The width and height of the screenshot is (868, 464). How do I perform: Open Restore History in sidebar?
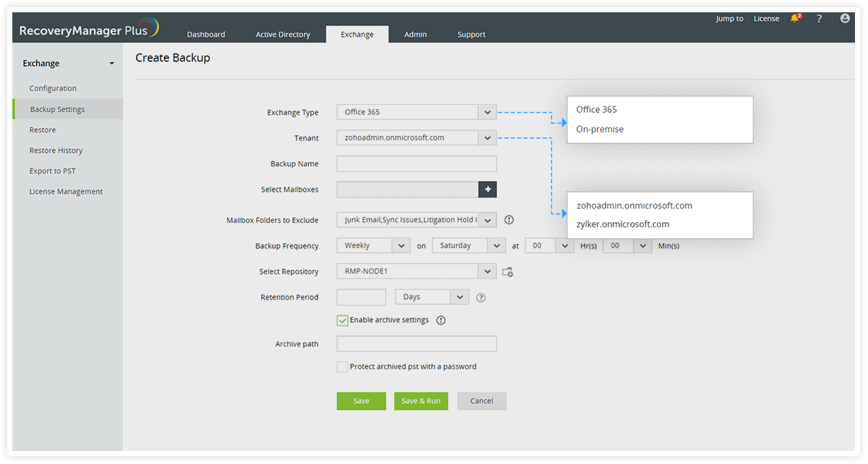[56, 151]
